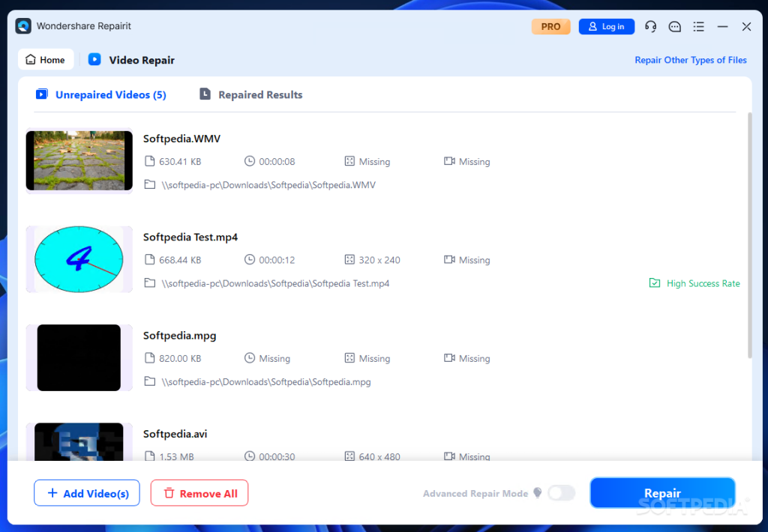Click the 00:00:12 duration value
The width and height of the screenshot is (768, 532).
pos(277,260)
